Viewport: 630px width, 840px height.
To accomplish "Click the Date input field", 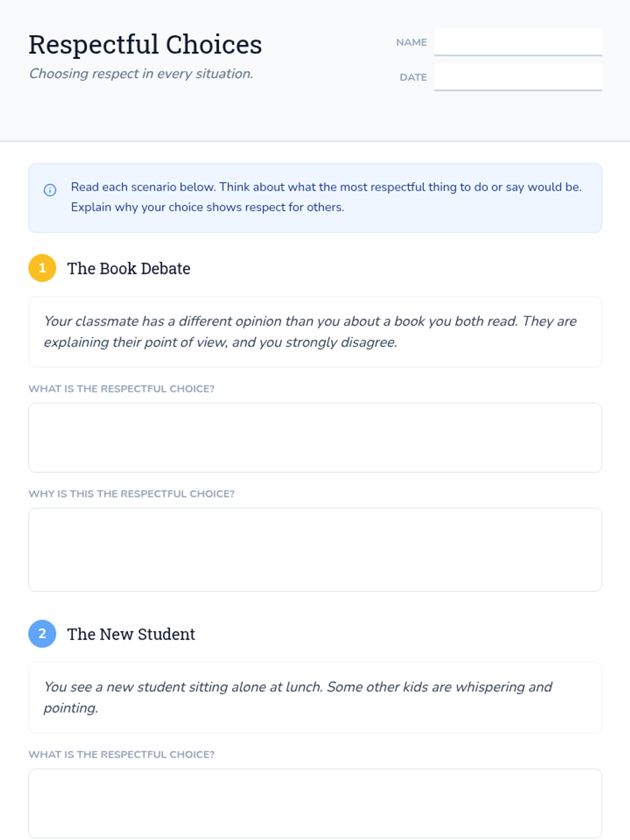I will [x=518, y=77].
